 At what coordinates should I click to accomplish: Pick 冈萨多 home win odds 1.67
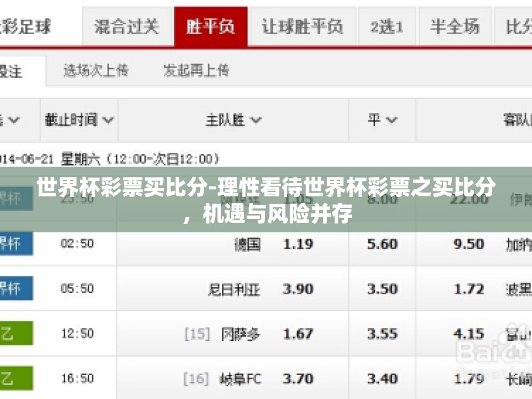tap(298, 334)
